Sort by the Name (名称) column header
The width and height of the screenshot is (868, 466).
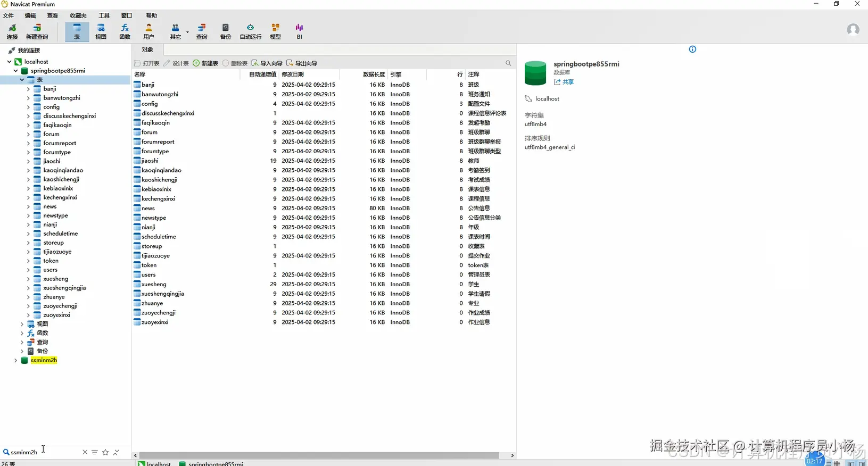pos(186,74)
